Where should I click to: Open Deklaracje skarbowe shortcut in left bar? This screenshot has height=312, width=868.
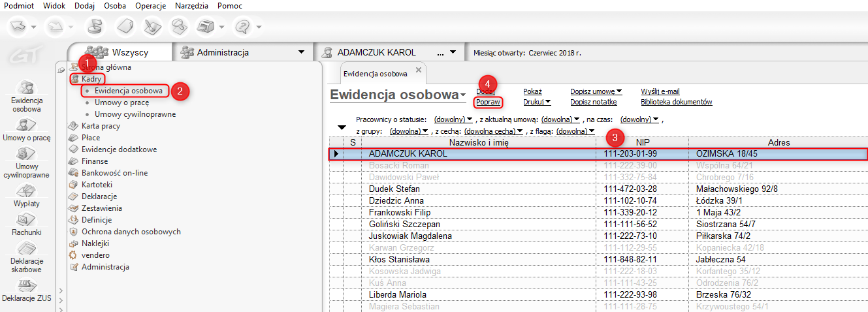[27, 257]
